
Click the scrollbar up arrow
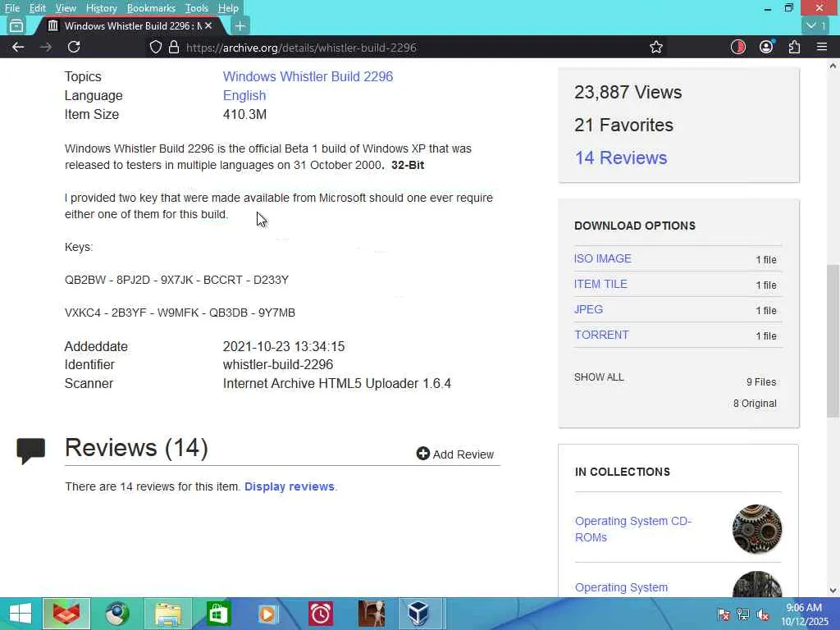click(833, 66)
